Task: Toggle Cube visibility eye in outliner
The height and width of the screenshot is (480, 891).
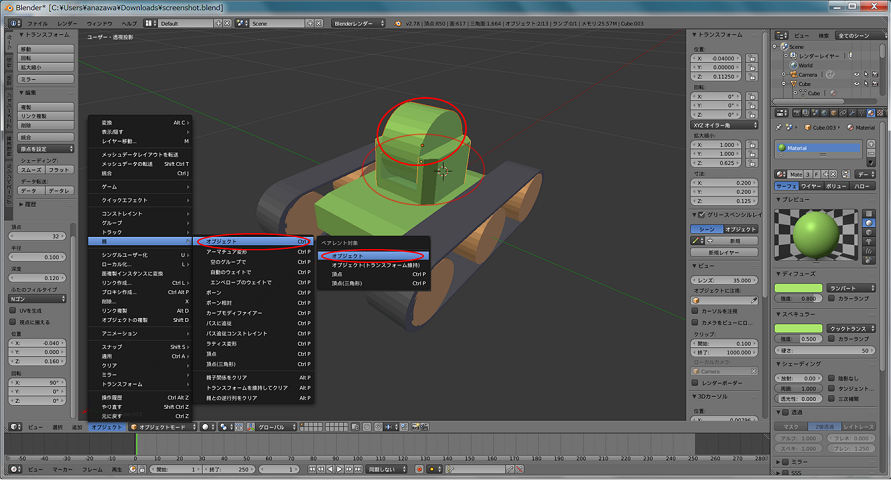Action: tap(857, 84)
